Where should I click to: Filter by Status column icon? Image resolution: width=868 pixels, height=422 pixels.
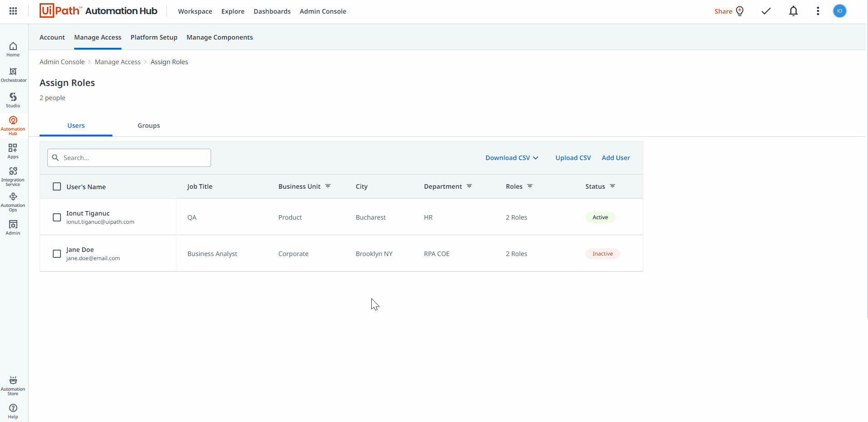pyautogui.click(x=613, y=186)
